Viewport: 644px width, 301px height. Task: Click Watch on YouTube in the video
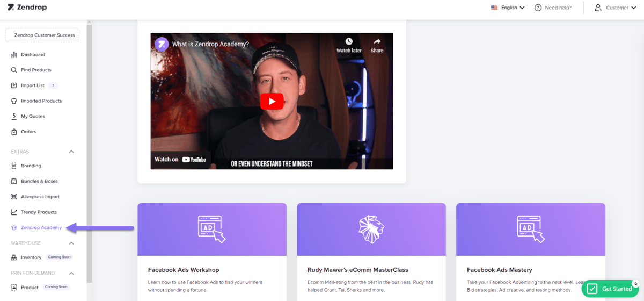[180, 160]
